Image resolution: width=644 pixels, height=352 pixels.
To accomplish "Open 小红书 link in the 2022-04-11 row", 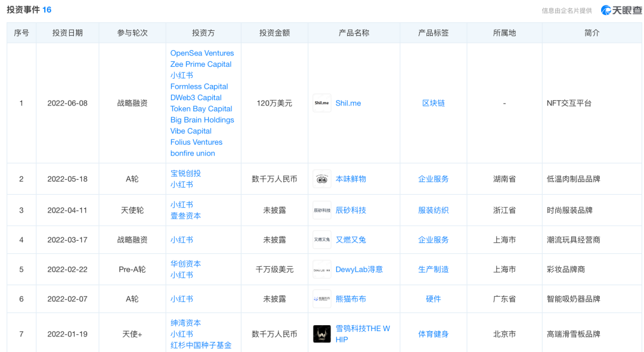I will click(x=181, y=204).
